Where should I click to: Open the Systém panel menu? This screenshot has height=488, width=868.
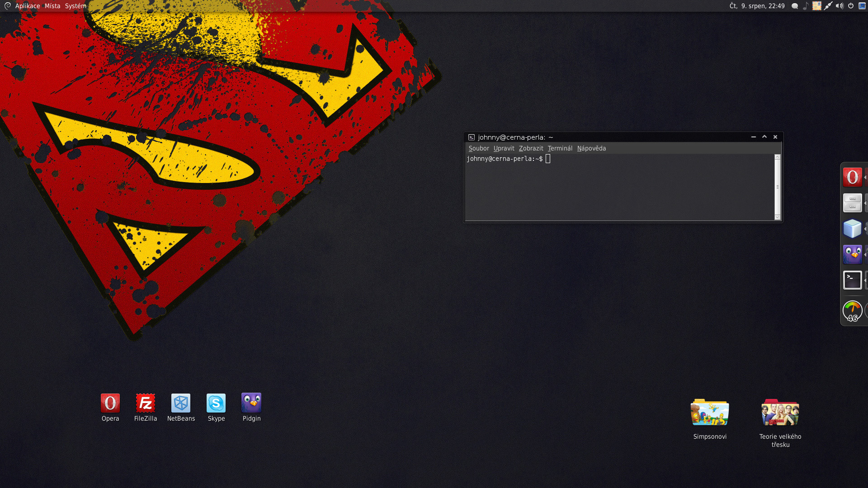coord(75,6)
